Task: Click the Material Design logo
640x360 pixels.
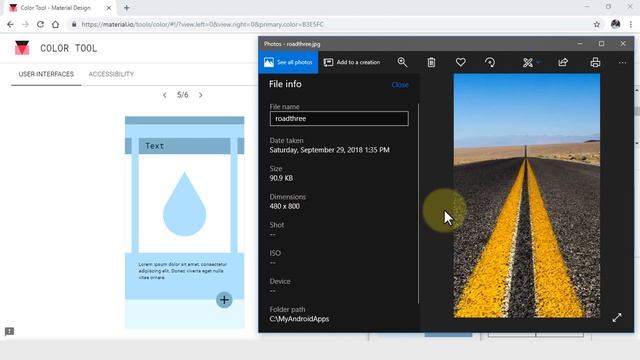Action: pyautogui.click(x=22, y=48)
